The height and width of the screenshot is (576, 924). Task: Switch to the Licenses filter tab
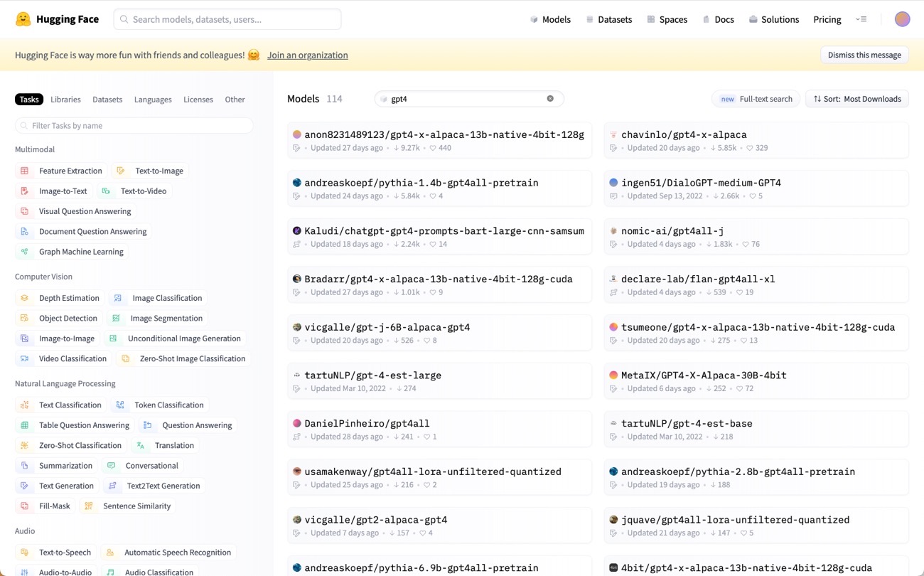[x=198, y=100]
